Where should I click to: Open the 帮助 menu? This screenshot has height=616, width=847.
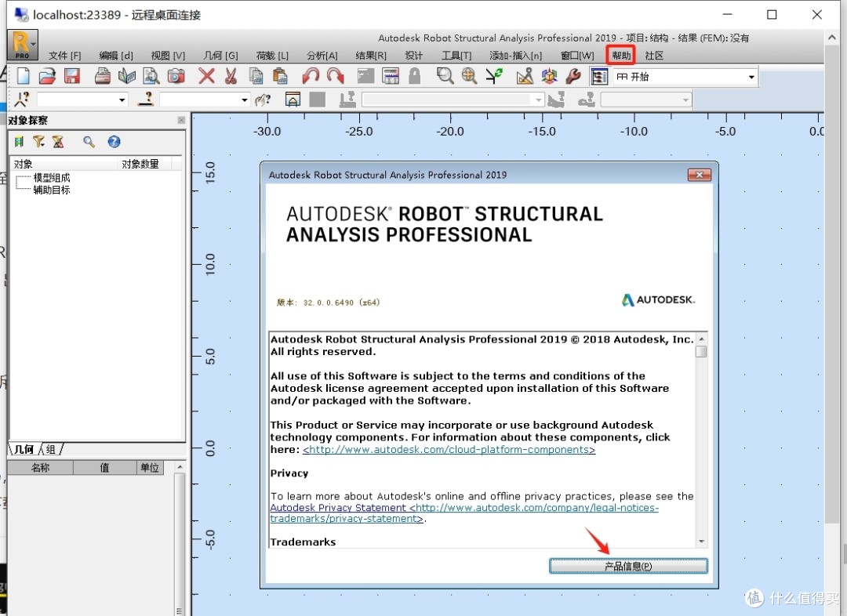point(620,55)
